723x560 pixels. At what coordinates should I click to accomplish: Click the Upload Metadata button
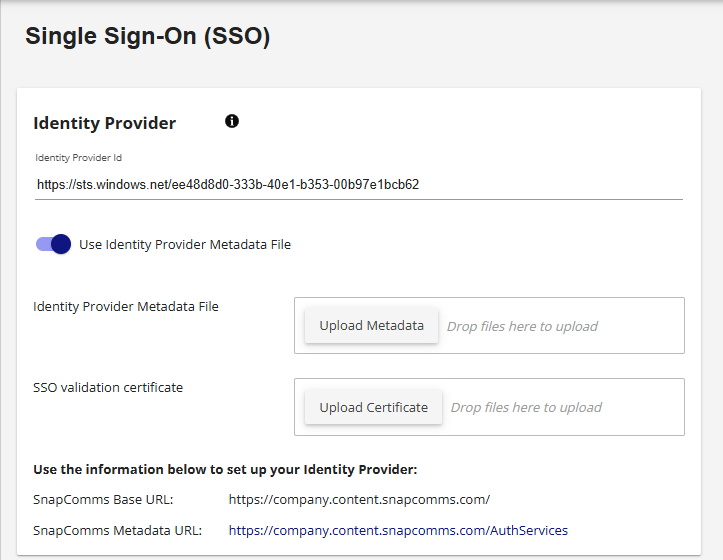371,326
